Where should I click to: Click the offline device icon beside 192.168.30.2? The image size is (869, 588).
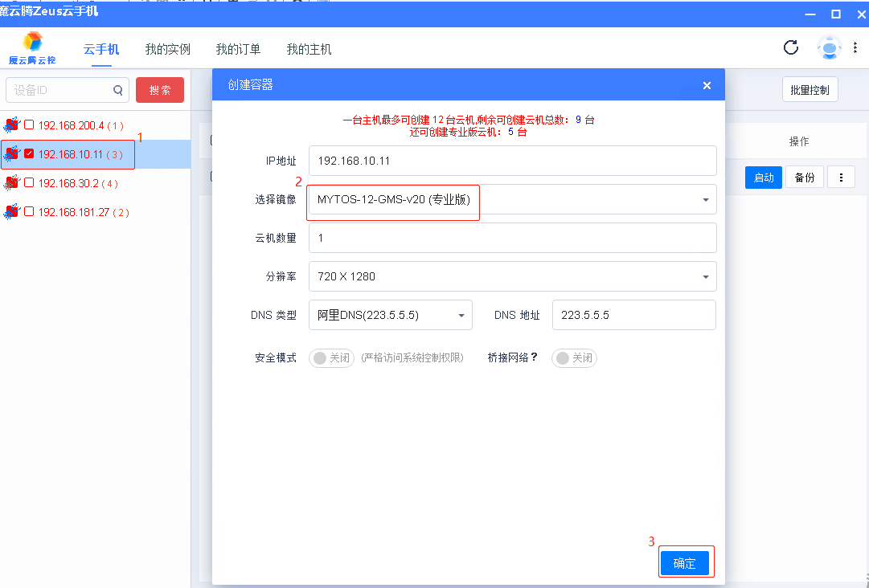pos(10,183)
